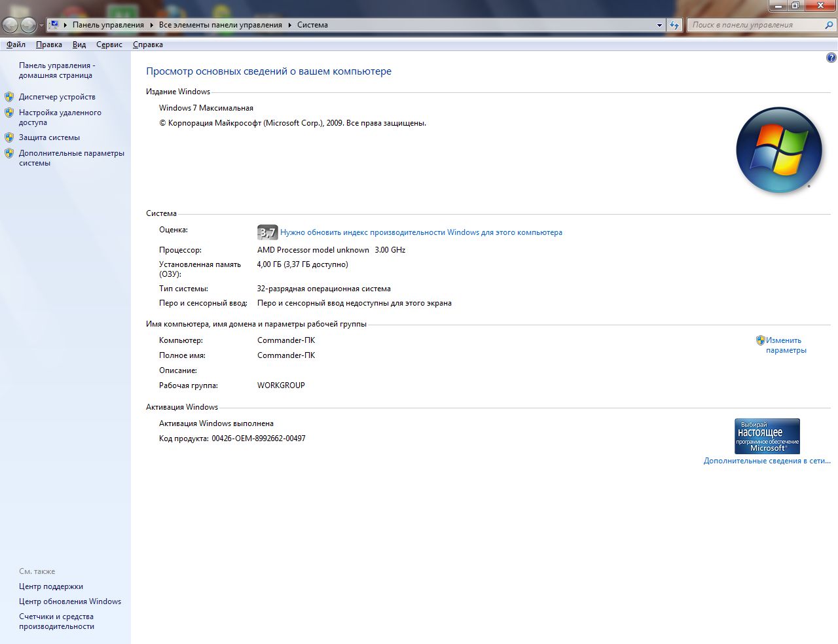Click the processor value 'AMD Processor model unknown'
838x644 pixels.
pos(313,250)
